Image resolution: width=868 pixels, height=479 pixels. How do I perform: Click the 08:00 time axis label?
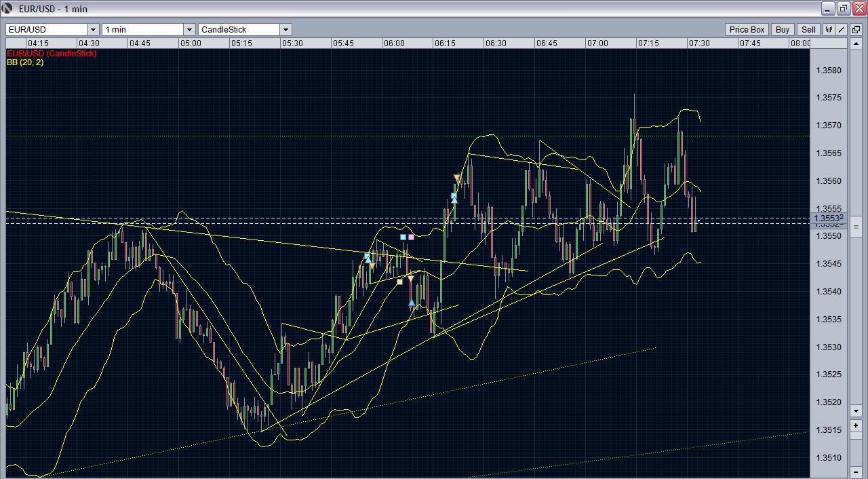[x=800, y=43]
